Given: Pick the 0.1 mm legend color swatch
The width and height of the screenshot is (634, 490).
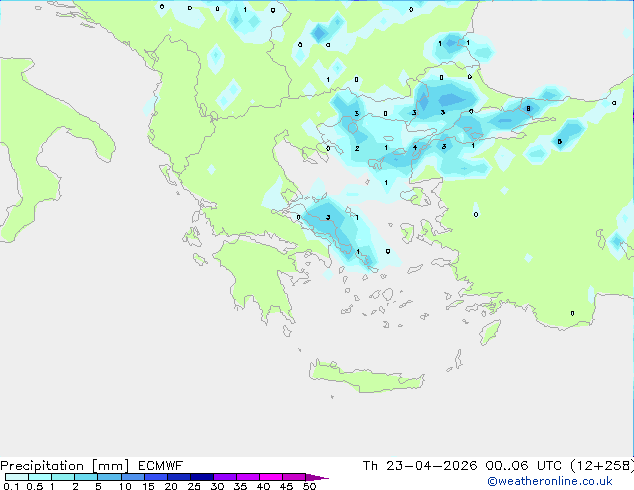Looking at the screenshot, I should click(17, 477).
